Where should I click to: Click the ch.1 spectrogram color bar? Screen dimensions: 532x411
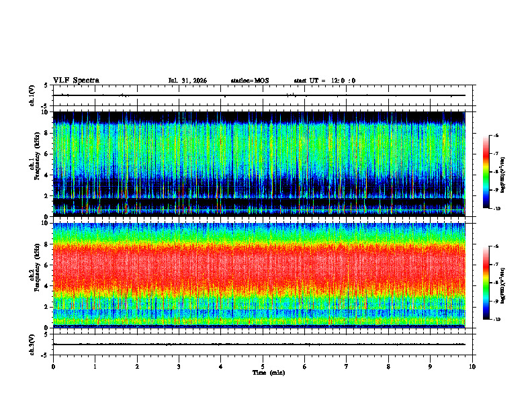(x=486, y=172)
